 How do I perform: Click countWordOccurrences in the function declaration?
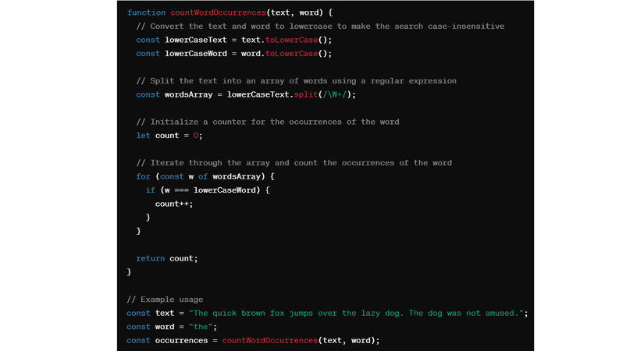[216, 12]
